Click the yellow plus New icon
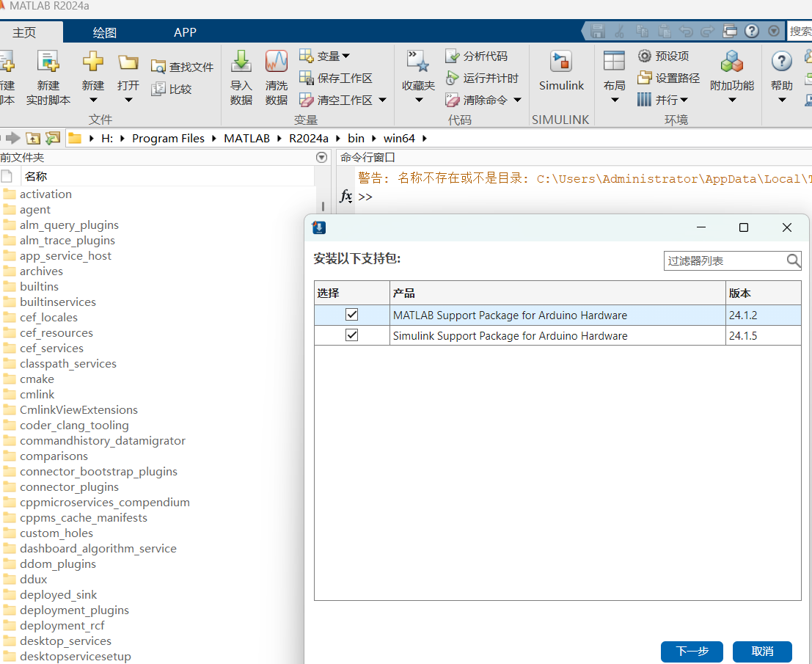Image resolution: width=812 pixels, height=664 pixels. pos(92,62)
